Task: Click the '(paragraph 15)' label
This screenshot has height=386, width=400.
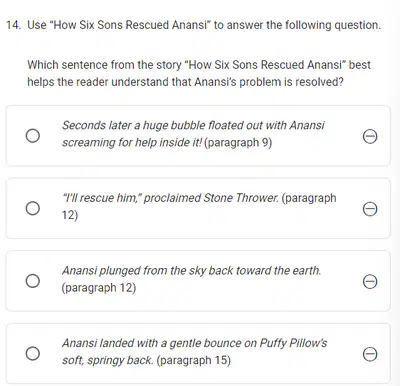Action: pos(193,360)
